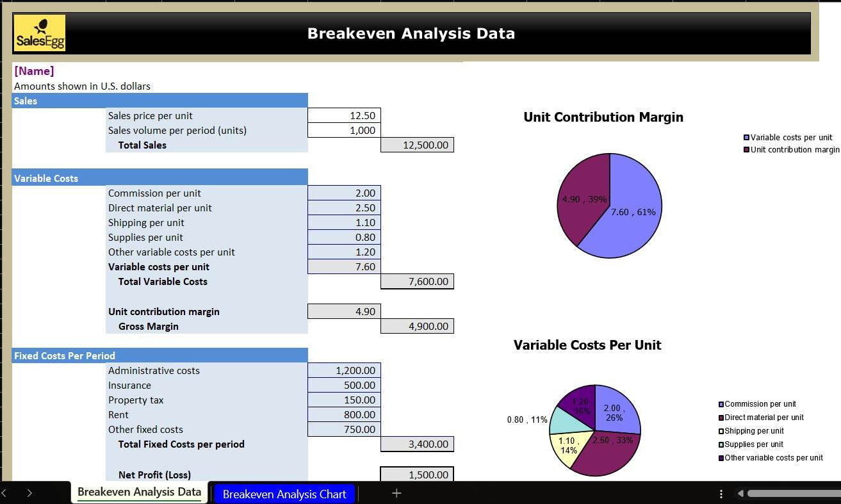
Task: Click Breakeven Analysis Data title banner
Action: coord(411,33)
